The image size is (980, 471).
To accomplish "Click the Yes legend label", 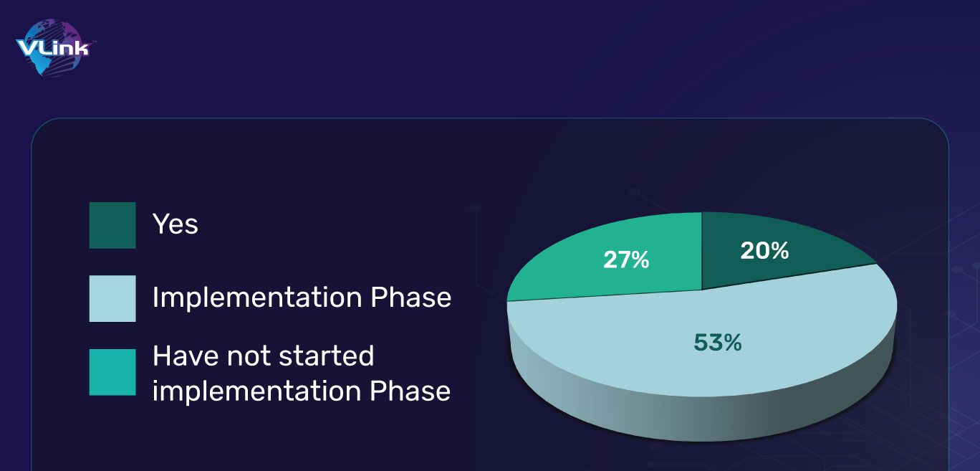I will pyautogui.click(x=176, y=224).
